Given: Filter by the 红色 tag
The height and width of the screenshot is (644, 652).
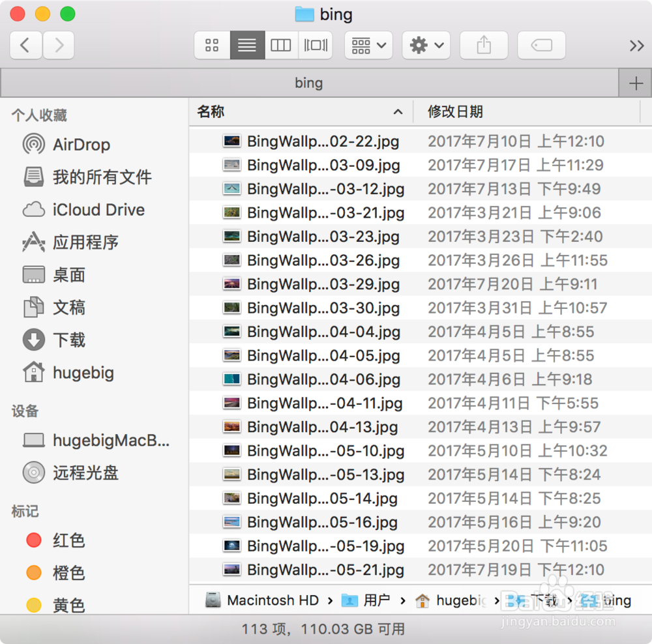Looking at the screenshot, I should coord(55,540).
